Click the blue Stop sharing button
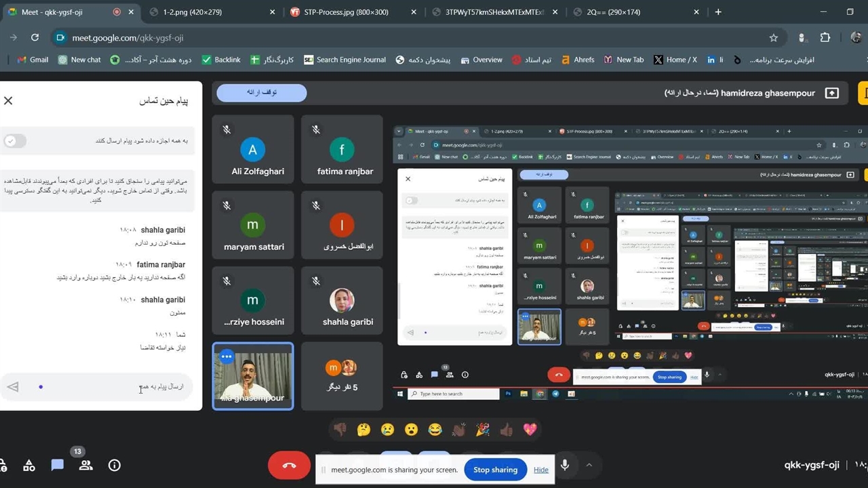 (x=495, y=470)
